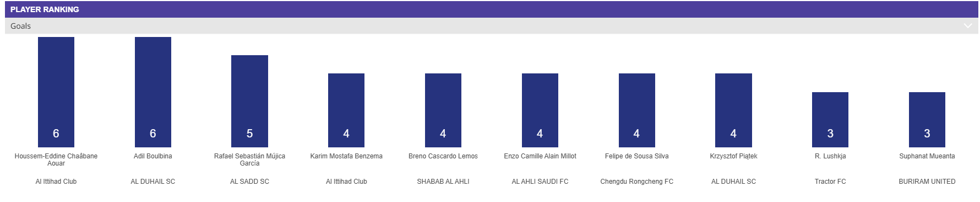980x202 pixels.
Task: Open Adil Boulbina player name link
Action: tap(153, 156)
